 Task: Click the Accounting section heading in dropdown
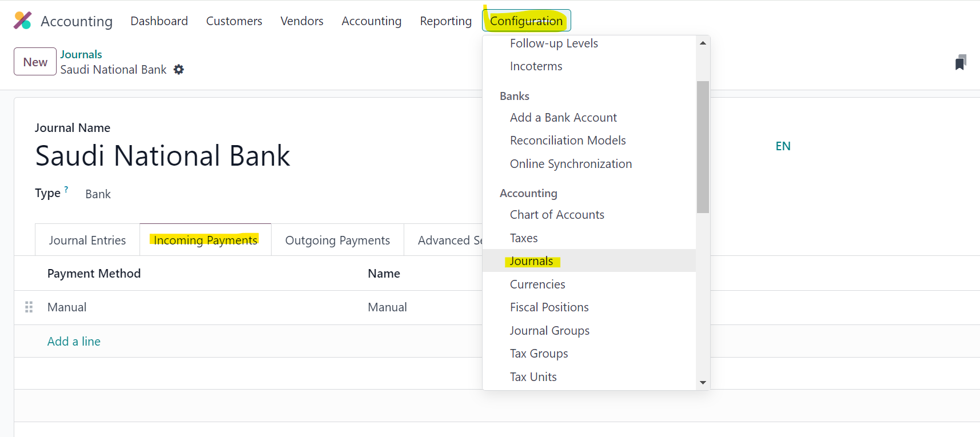(x=528, y=193)
